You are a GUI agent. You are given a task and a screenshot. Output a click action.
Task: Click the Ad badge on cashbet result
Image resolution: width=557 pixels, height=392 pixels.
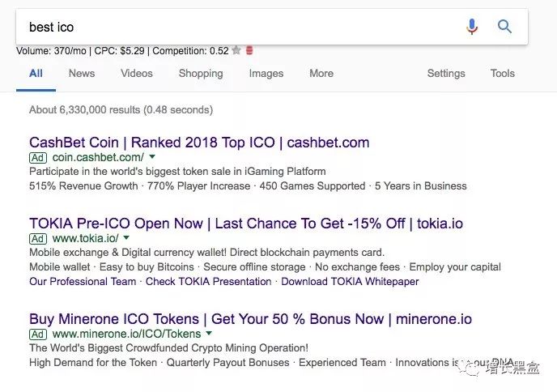[x=38, y=157]
